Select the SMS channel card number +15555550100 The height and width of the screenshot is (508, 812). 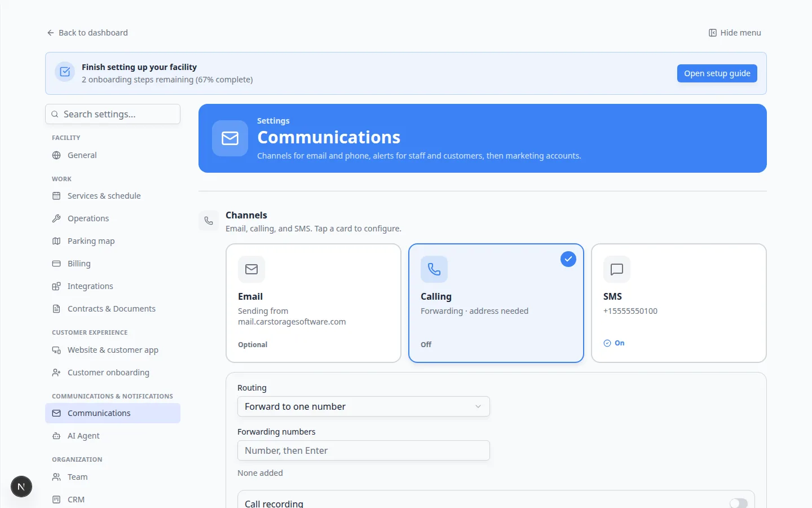(630, 311)
